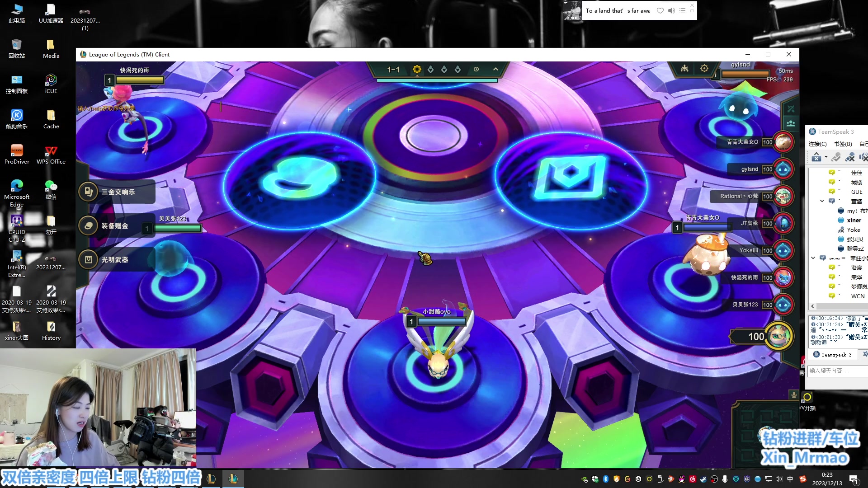Open 连接(C) menu in TeamSpeak
The image size is (868, 488).
tap(817, 144)
